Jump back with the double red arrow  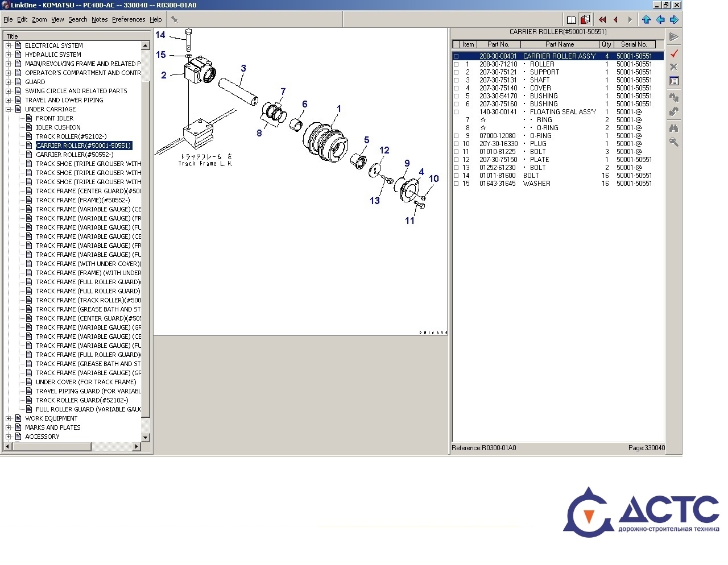602,19
